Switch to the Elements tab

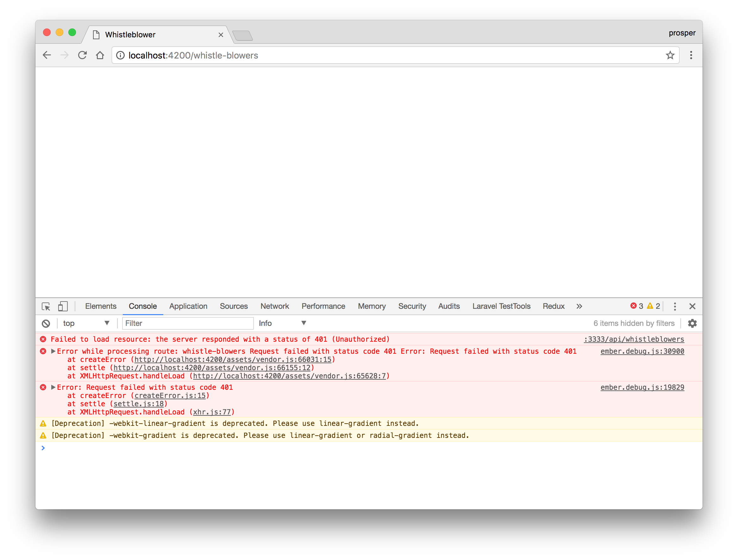coord(100,306)
